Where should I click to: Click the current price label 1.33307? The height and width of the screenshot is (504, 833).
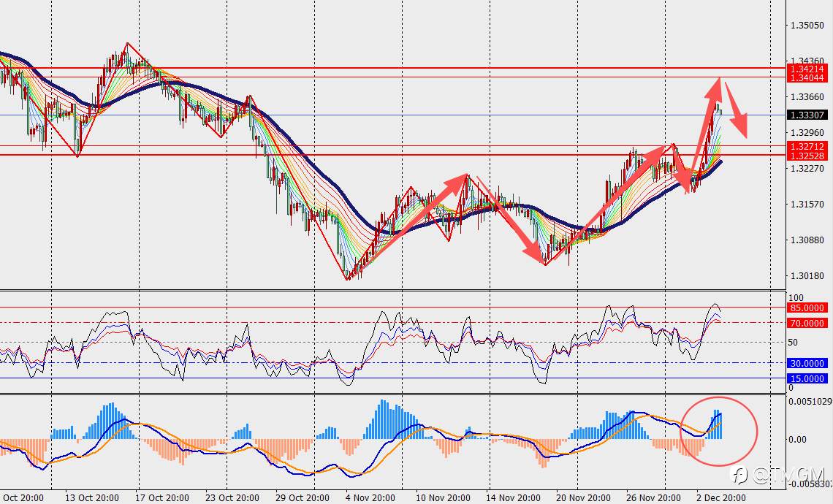click(807, 115)
